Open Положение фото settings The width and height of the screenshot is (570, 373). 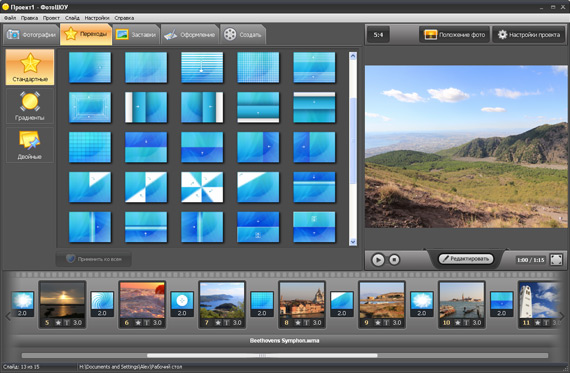pyautogui.click(x=454, y=35)
